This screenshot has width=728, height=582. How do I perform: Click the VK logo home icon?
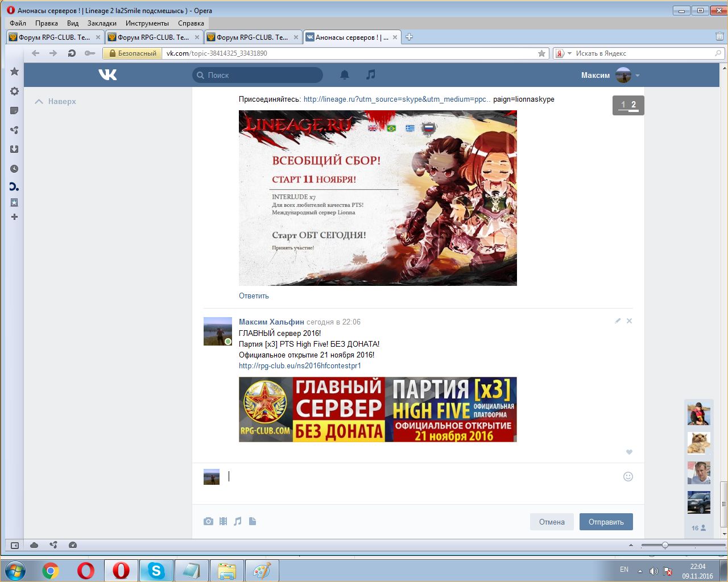tap(107, 75)
